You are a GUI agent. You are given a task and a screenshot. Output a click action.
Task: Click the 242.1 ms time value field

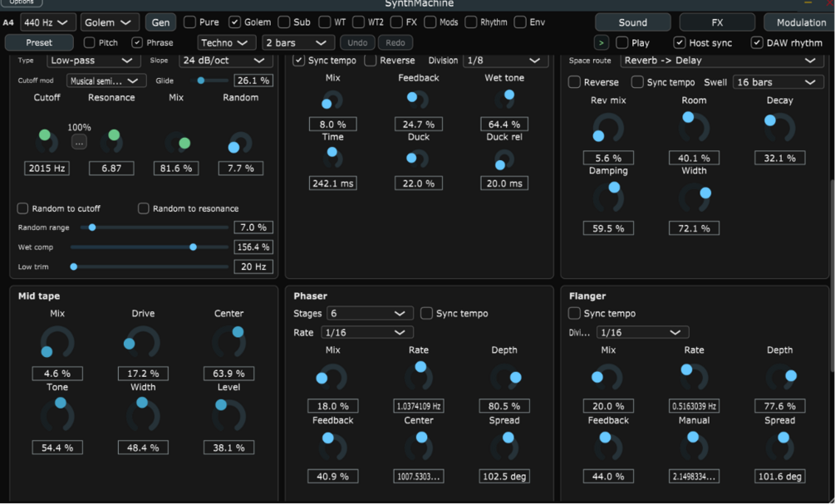pyautogui.click(x=333, y=183)
